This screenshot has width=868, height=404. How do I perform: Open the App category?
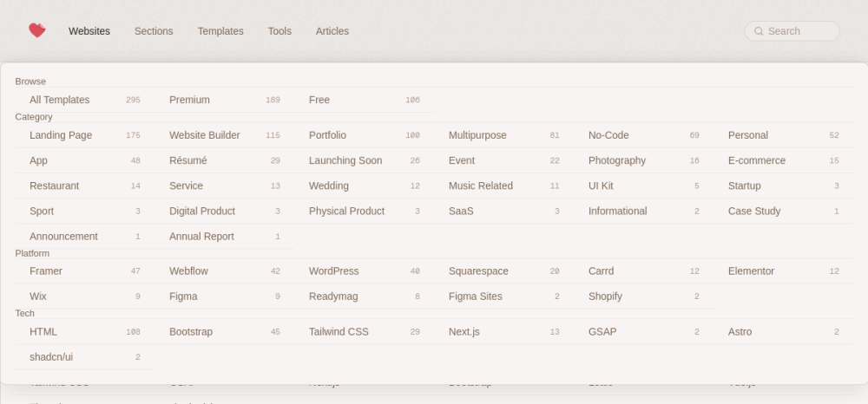pos(85,161)
